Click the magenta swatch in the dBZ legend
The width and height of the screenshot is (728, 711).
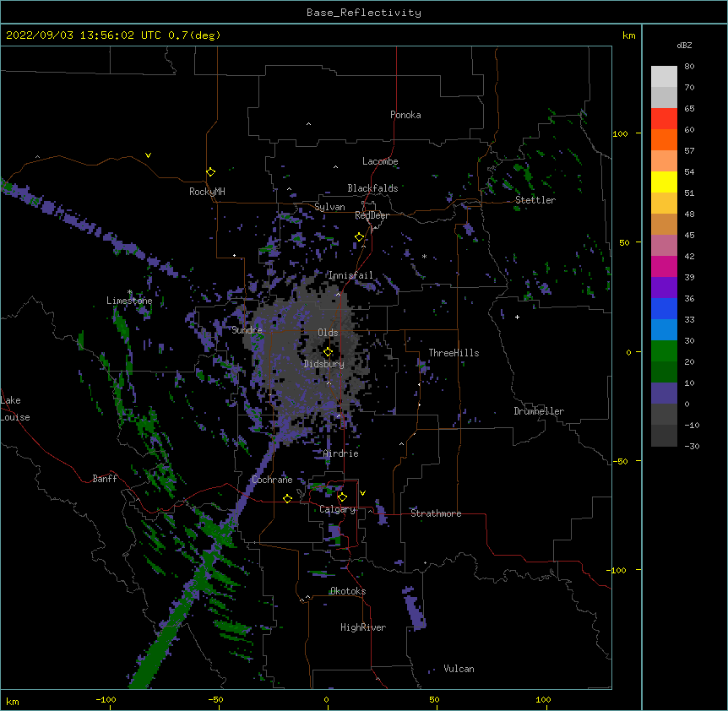[x=664, y=266]
